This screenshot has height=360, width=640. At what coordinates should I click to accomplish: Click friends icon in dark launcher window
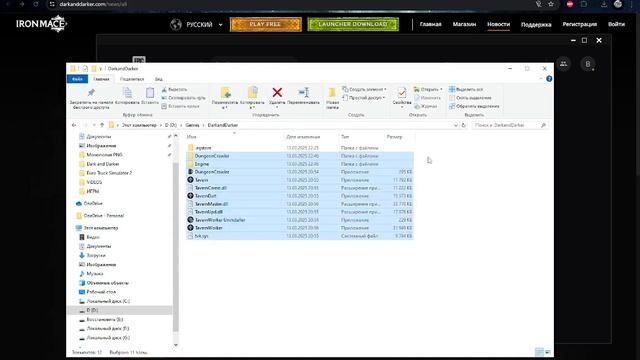click(x=564, y=64)
